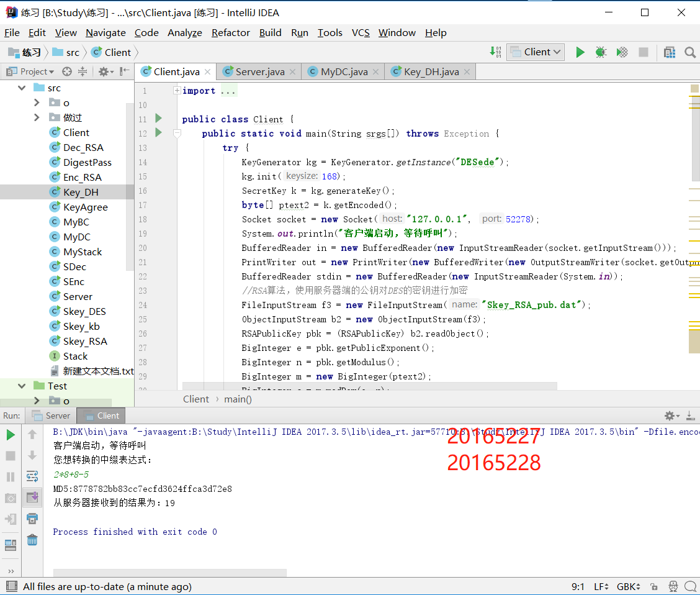Image resolution: width=700 pixels, height=595 pixels.
Task: Click the Exit icon in Run panel
Action: (11, 519)
